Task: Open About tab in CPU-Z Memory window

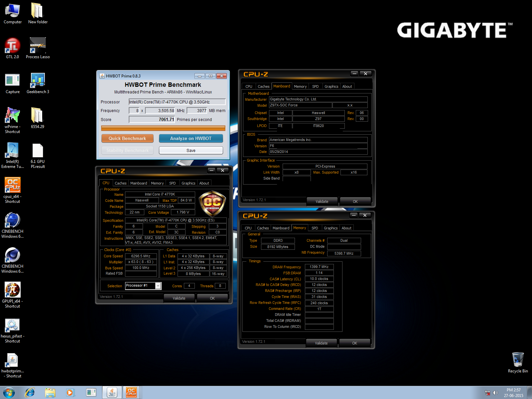Action: [x=346, y=228]
